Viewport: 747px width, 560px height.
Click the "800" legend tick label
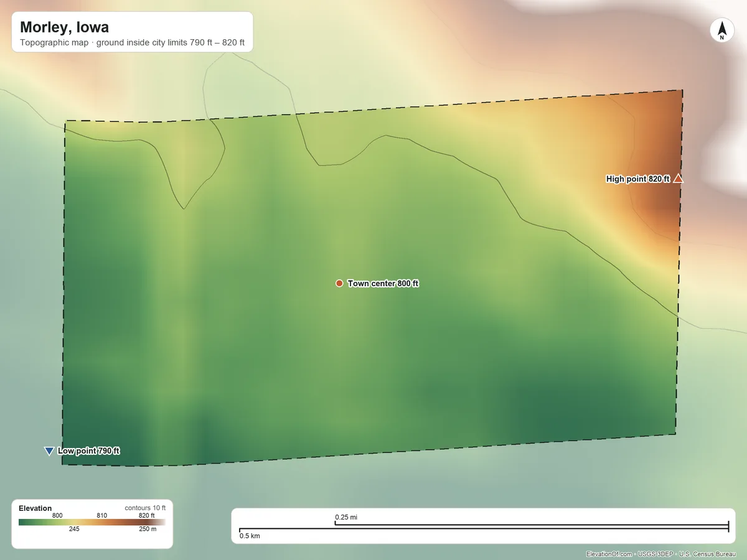coord(57,515)
